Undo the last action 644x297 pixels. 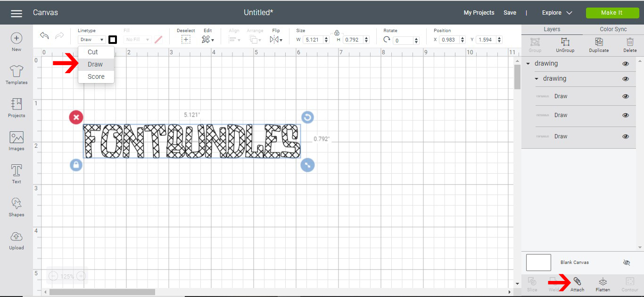pyautogui.click(x=44, y=36)
